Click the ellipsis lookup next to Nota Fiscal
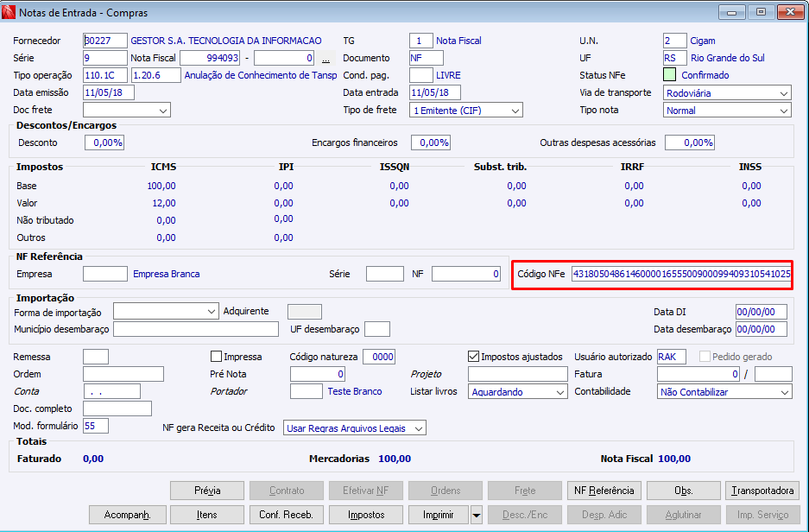 coord(325,59)
